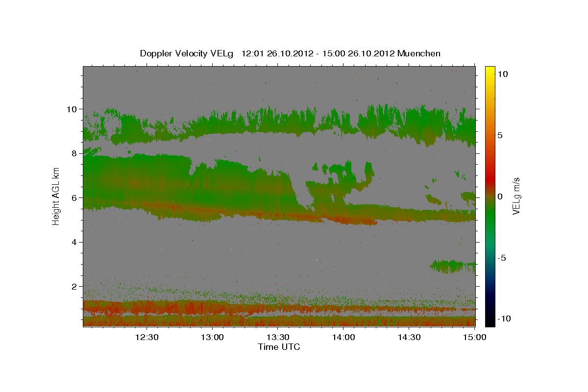The width and height of the screenshot is (588, 392).
Task: Click the 12:30 time tick label
Action: (x=147, y=337)
